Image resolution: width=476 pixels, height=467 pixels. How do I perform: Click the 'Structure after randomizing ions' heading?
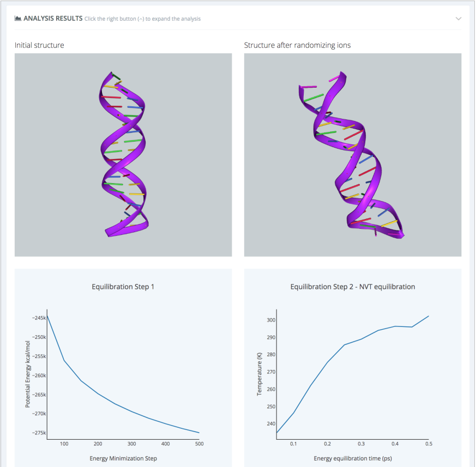297,45
